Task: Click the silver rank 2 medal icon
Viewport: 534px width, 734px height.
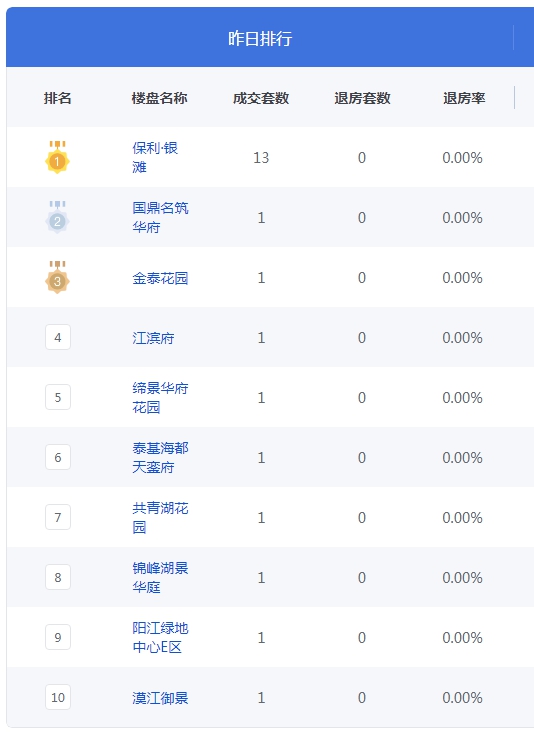Action: pyautogui.click(x=58, y=218)
